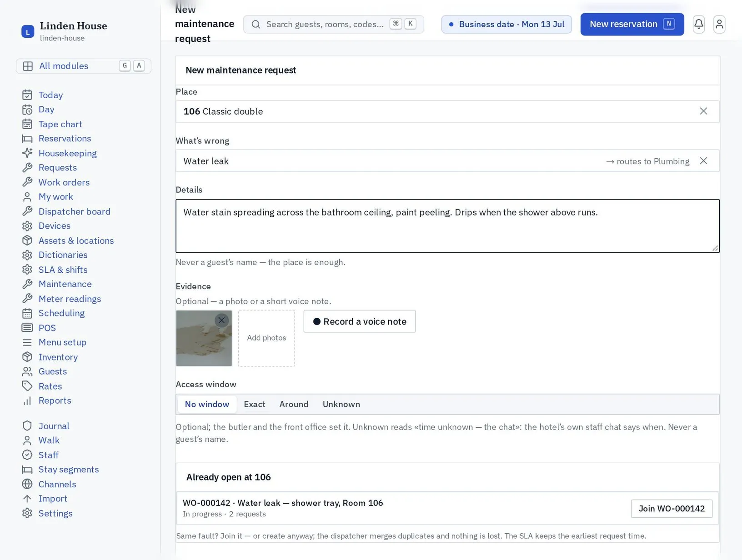Focus the Search guests, rooms, codes field
This screenshot has height=560, width=742.
pos(334,24)
